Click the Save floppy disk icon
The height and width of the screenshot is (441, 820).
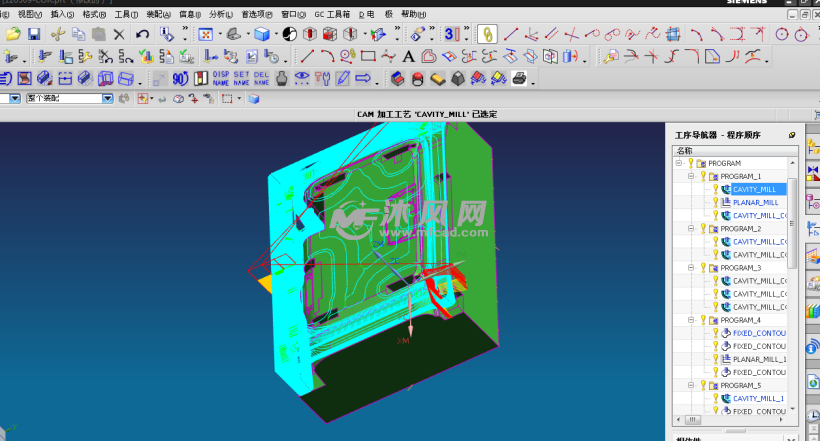point(34,35)
